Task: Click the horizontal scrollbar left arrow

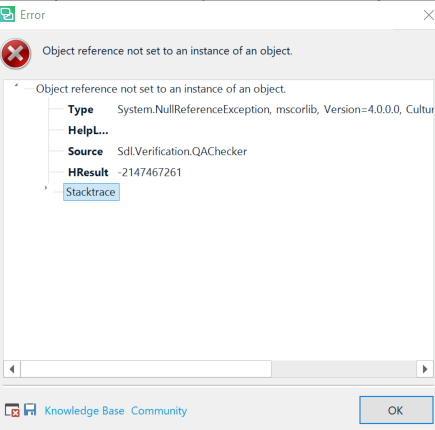Action: [12, 369]
